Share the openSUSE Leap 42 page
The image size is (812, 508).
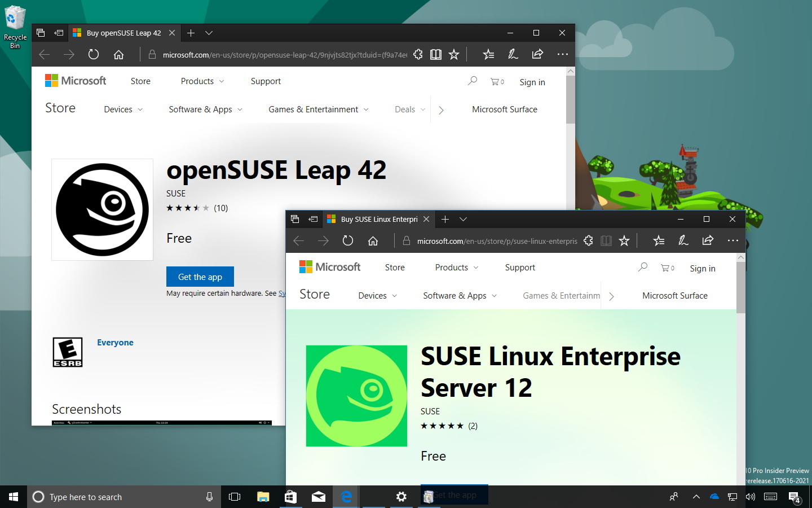tap(537, 54)
